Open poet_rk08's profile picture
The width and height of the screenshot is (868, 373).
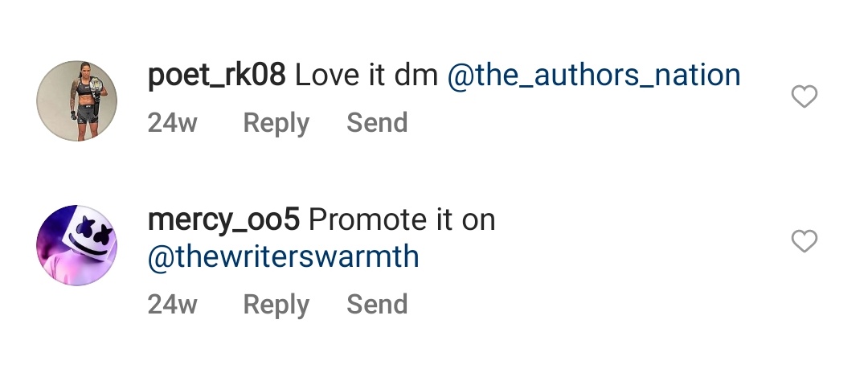tap(77, 100)
